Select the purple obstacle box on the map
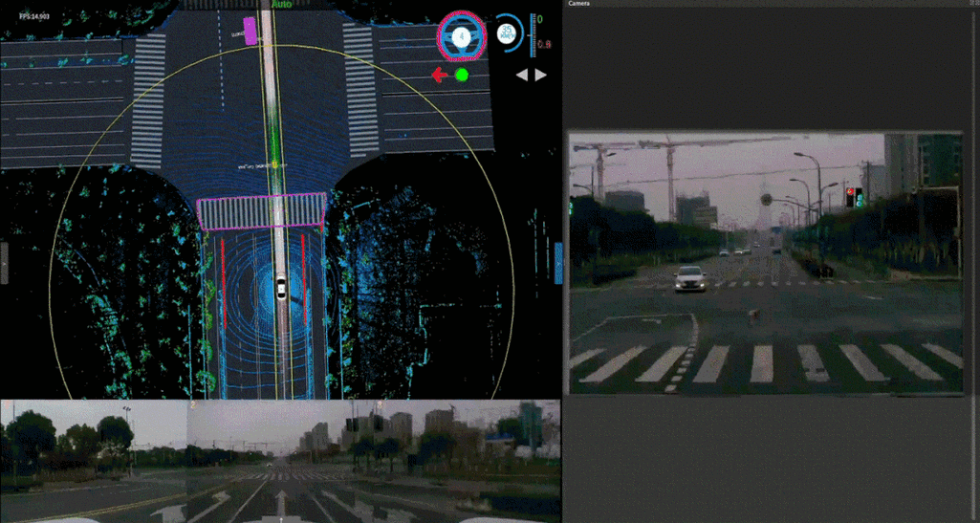 (x=250, y=32)
